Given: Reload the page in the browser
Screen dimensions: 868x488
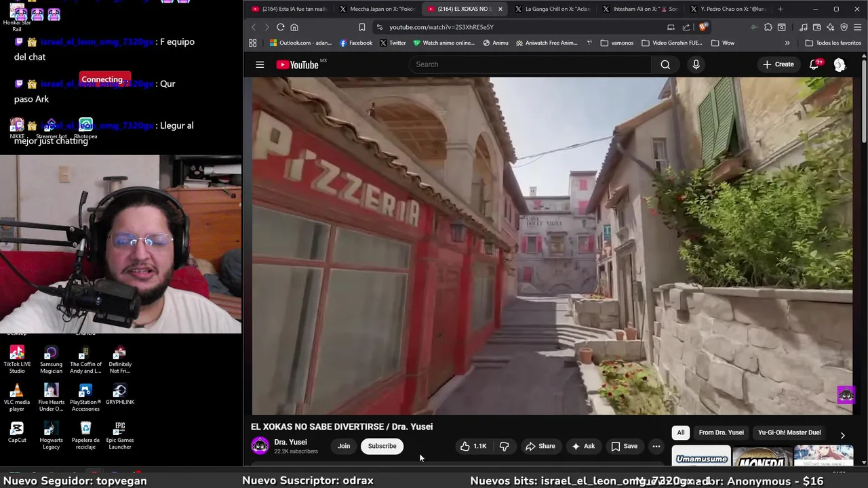Looking at the screenshot, I should pos(280,27).
